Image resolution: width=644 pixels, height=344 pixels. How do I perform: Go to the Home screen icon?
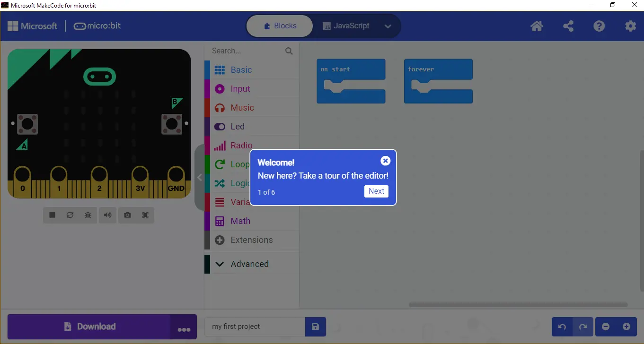point(537,26)
